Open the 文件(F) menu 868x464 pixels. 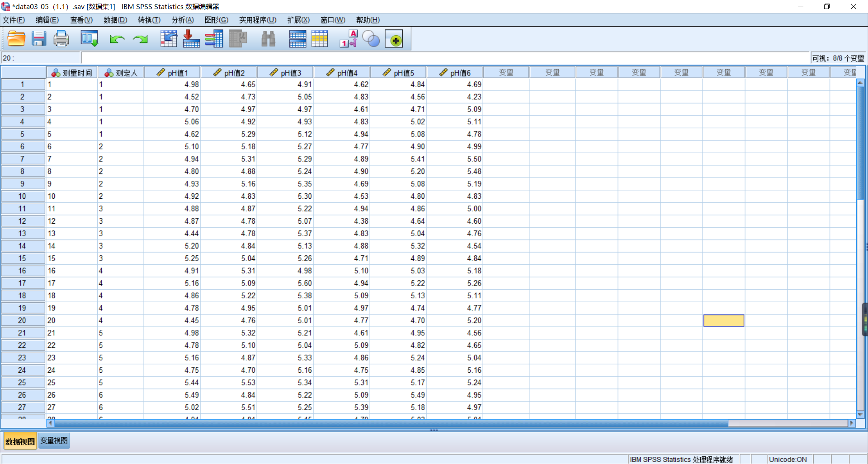pos(14,20)
